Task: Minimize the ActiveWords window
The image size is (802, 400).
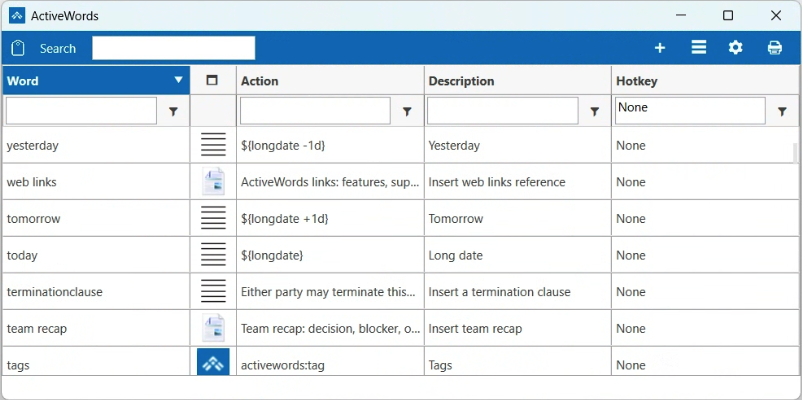Action: [x=681, y=15]
